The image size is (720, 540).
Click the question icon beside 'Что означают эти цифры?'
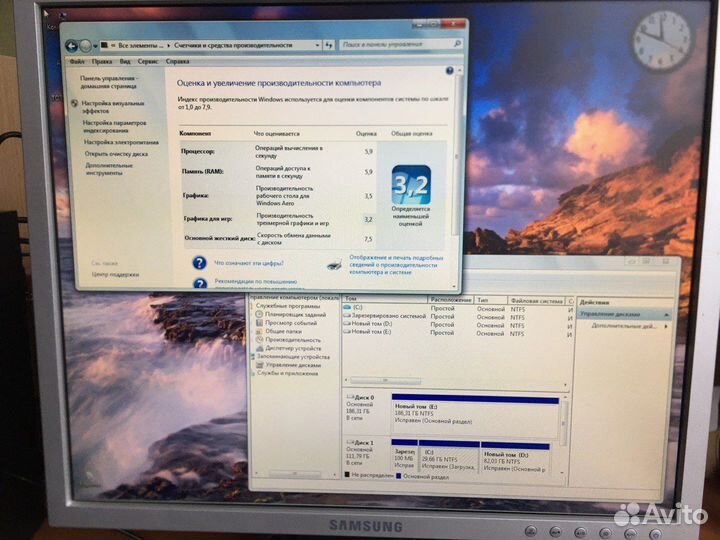click(200, 263)
